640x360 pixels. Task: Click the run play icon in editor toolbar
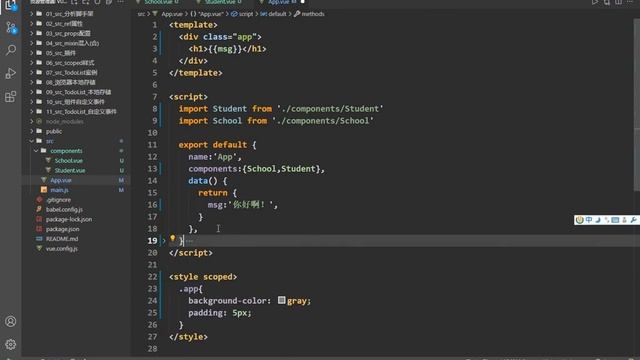(x=595, y=2)
